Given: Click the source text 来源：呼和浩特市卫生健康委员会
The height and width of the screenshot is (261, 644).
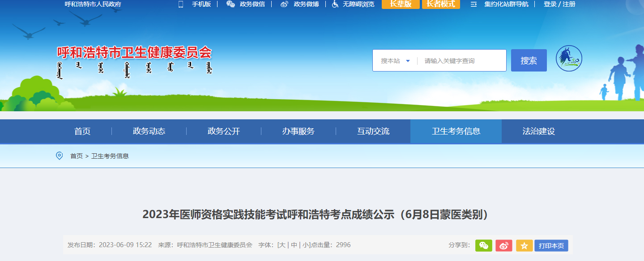Looking at the screenshot, I should click(x=205, y=245).
